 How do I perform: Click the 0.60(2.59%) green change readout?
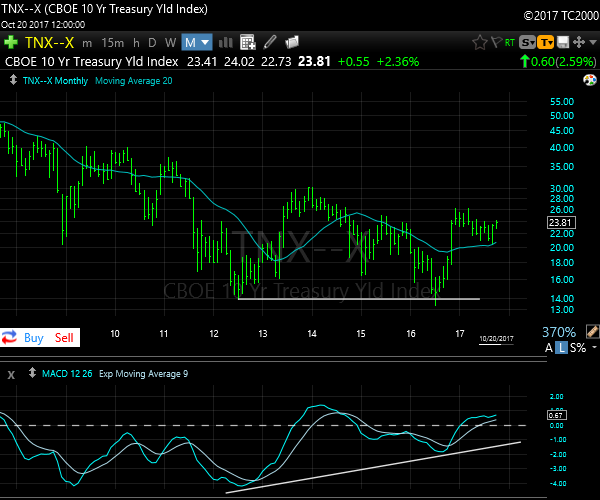(558, 62)
